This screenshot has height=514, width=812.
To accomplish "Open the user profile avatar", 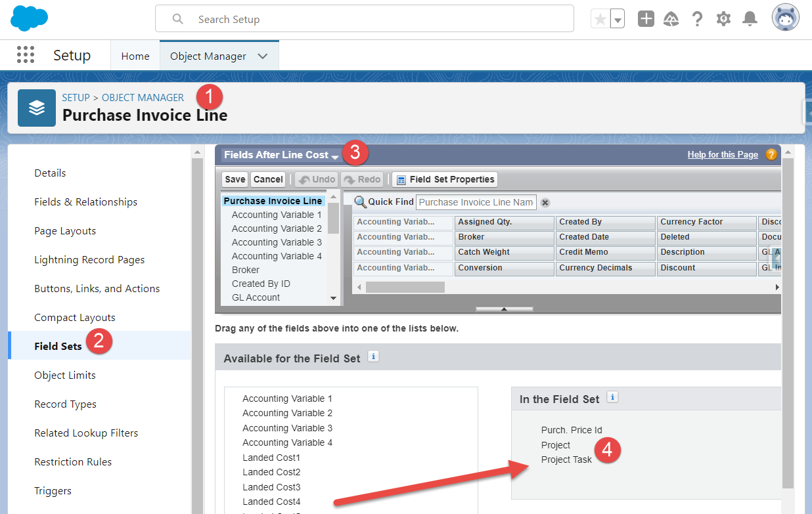I will [786, 18].
